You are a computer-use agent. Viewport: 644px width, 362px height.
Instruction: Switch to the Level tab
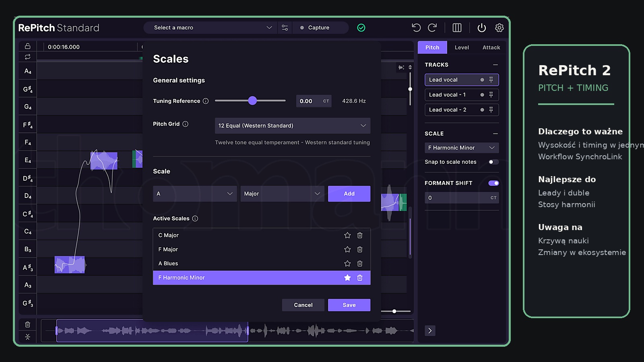[x=462, y=47]
